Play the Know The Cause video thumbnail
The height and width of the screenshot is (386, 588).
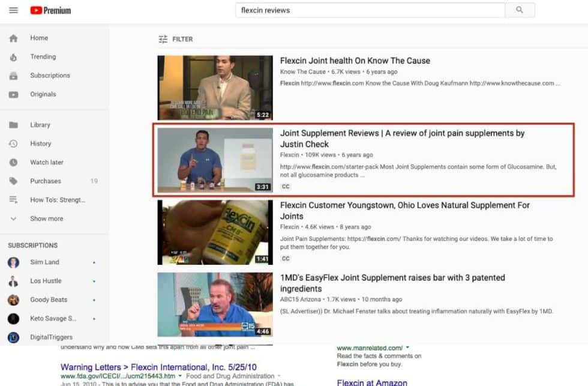coord(215,88)
